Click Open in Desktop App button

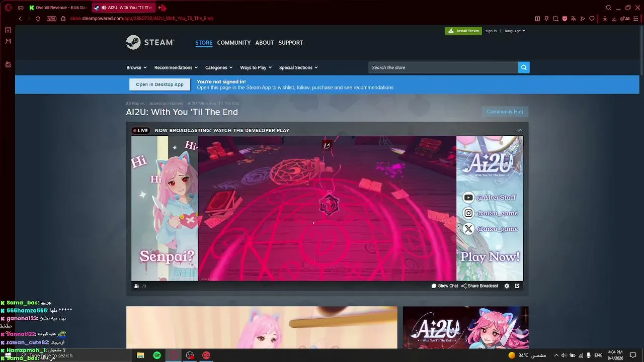pyautogui.click(x=159, y=84)
